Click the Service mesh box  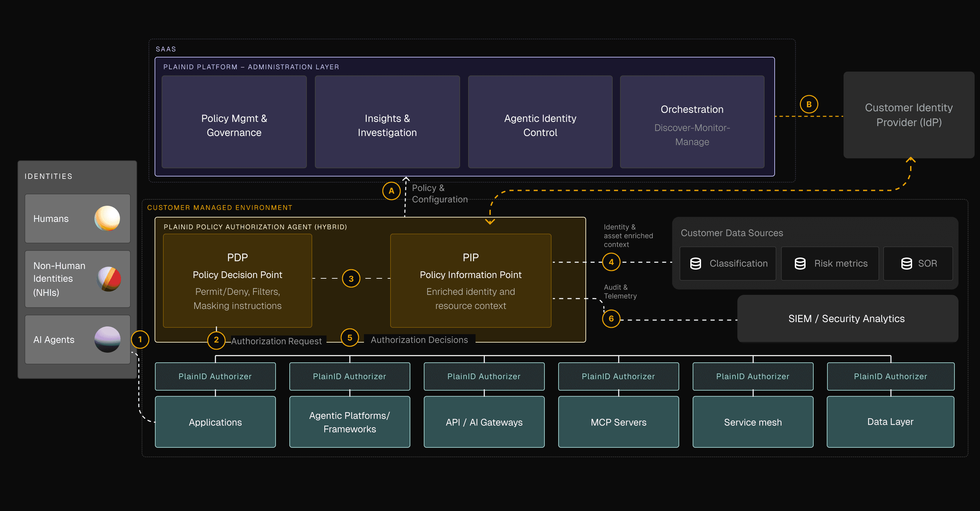coord(753,422)
